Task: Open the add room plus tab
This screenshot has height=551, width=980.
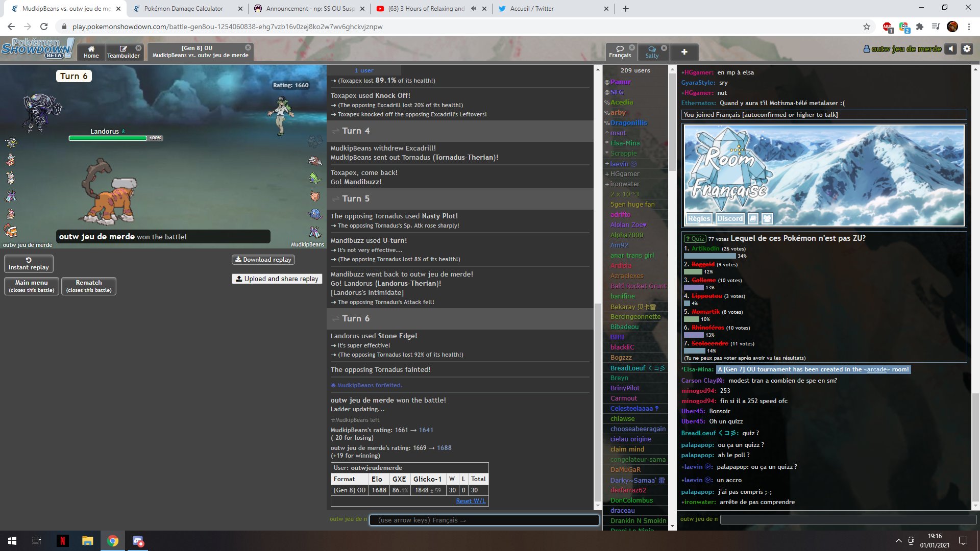Action: [x=684, y=52]
